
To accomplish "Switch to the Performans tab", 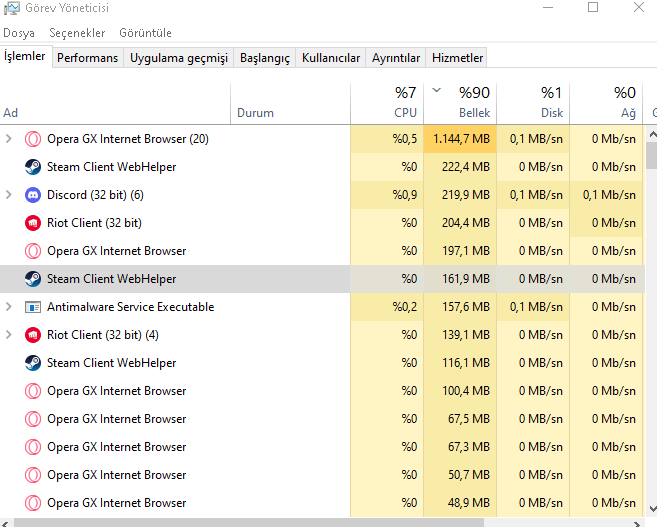I will [x=87, y=58].
